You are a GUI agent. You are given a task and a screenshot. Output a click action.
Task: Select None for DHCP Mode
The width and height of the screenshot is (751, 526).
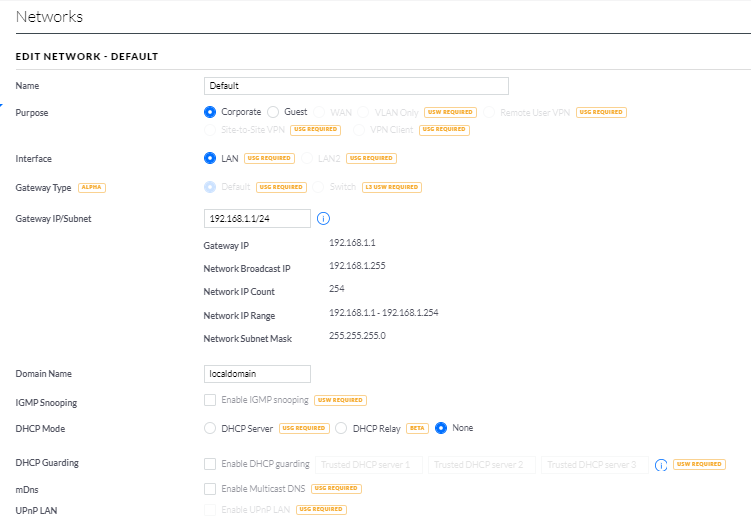pos(441,428)
